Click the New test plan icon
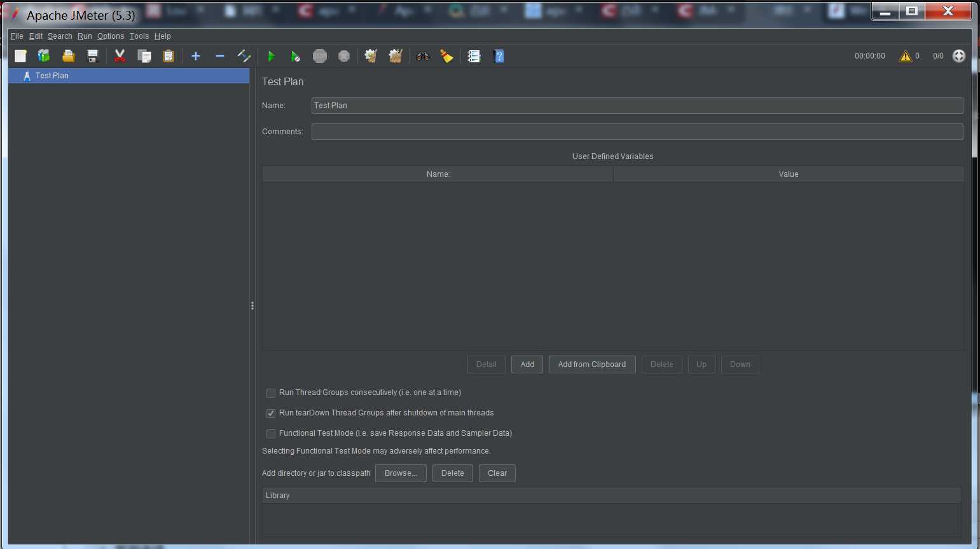Viewport: 980px width, 549px height. [x=20, y=56]
